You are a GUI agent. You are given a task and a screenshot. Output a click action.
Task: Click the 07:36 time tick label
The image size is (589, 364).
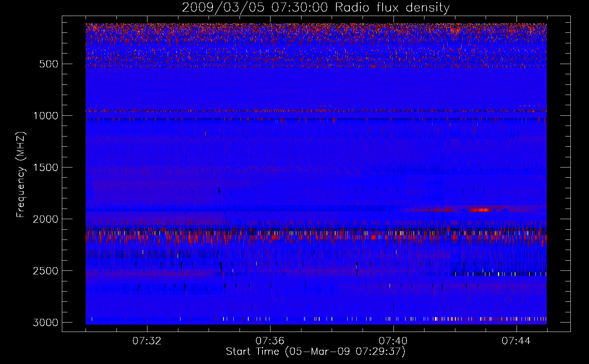[x=270, y=341]
